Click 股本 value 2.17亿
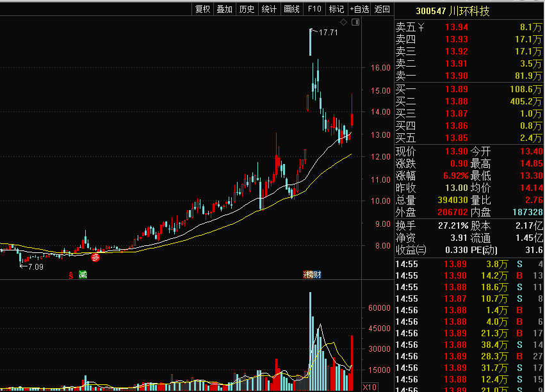Image resolution: width=545 pixels, height=392 pixels. click(529, 225)
